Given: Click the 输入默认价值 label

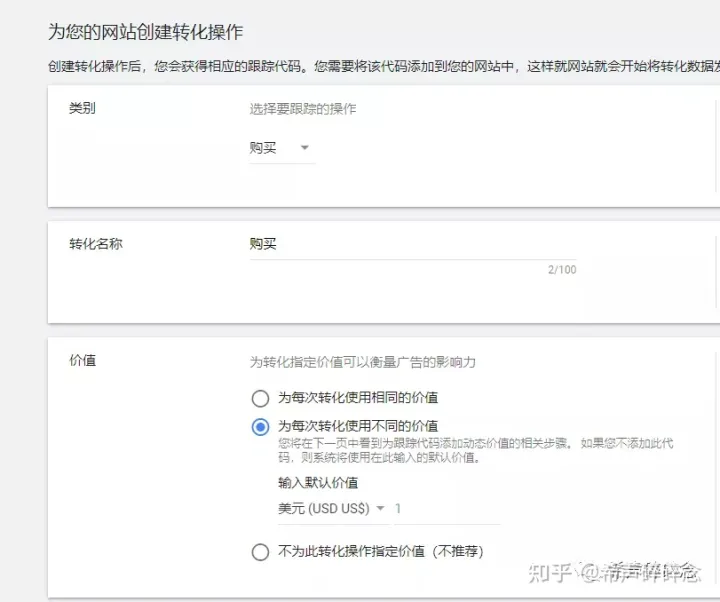Looking at the screenshot, I should tap(318, 483).
